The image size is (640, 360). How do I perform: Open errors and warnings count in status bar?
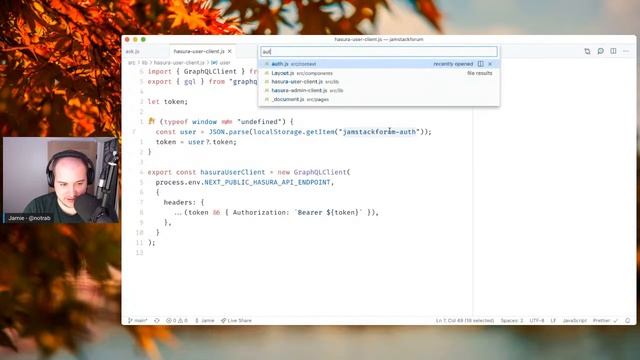[x=177, y=321]
